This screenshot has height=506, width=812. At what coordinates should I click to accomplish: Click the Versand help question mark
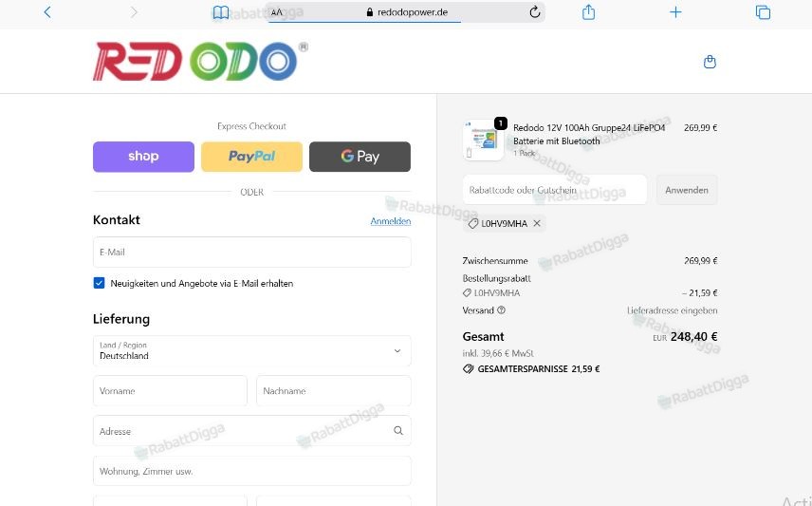501,310
